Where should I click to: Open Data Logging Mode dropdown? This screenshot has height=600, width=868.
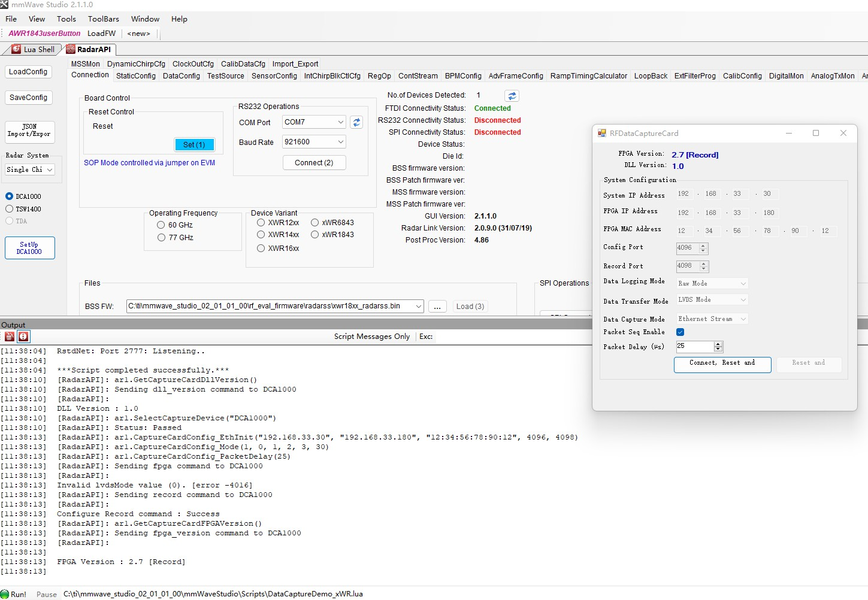743,283
